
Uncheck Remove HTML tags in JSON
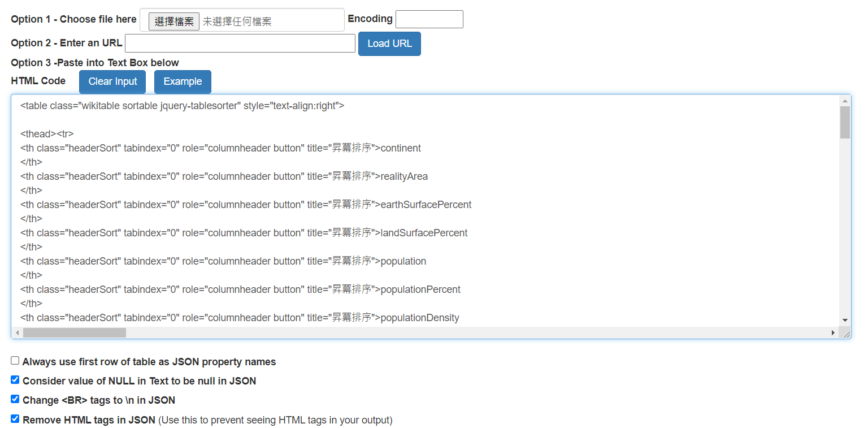click(x=15, y=419)
